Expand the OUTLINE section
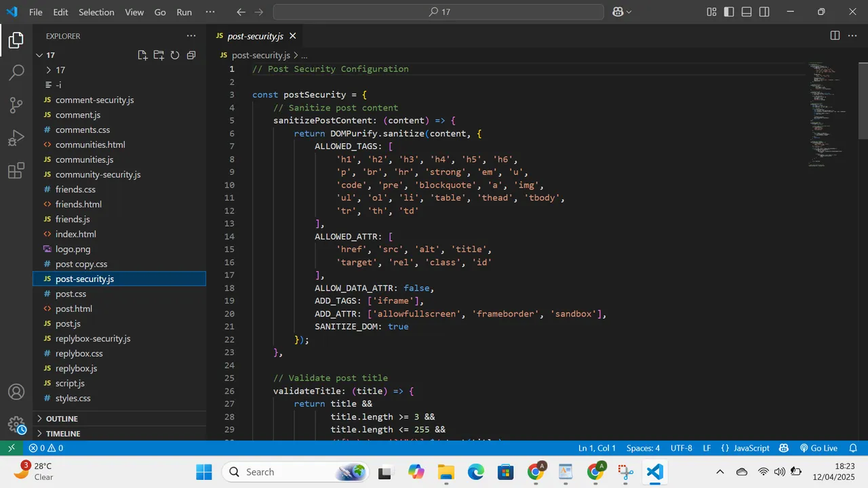This screenshot has height=488, width=868. pyautogui.click(x=119, y=419)
